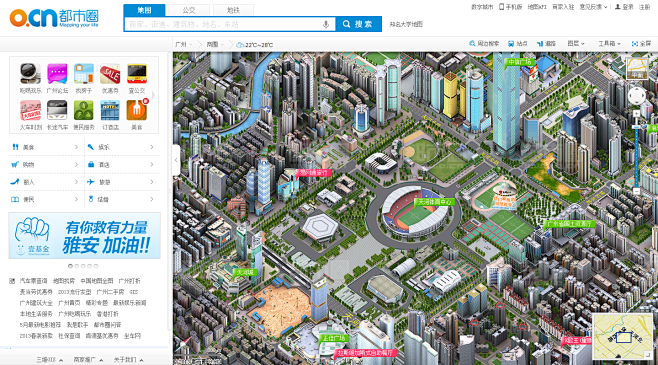The image size is (658, 365).
Task: Click the weather temperature icon in the breadcrumb
Action: coord(240,44)
